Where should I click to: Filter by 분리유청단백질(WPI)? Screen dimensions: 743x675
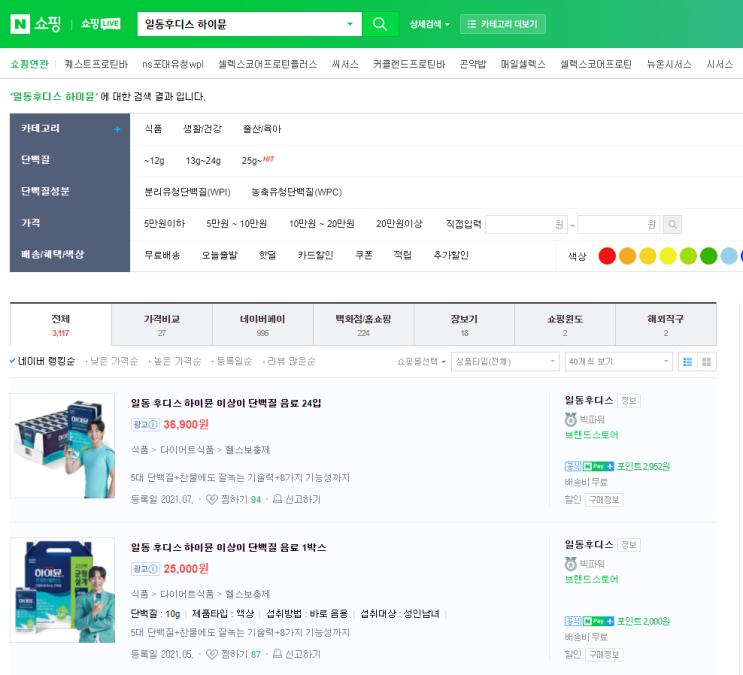tap(187, 192)
